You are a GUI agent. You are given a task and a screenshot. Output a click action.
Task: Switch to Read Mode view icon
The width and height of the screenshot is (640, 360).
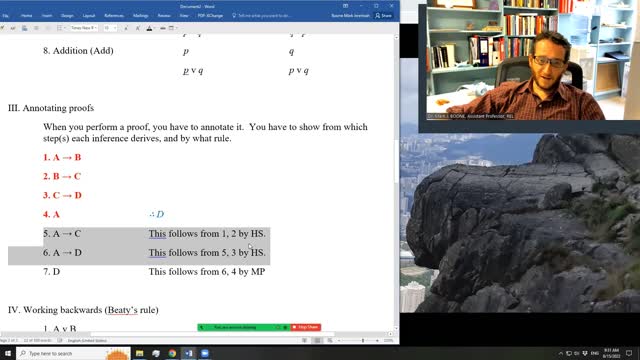pyautogui.click(x=304, y=340)
